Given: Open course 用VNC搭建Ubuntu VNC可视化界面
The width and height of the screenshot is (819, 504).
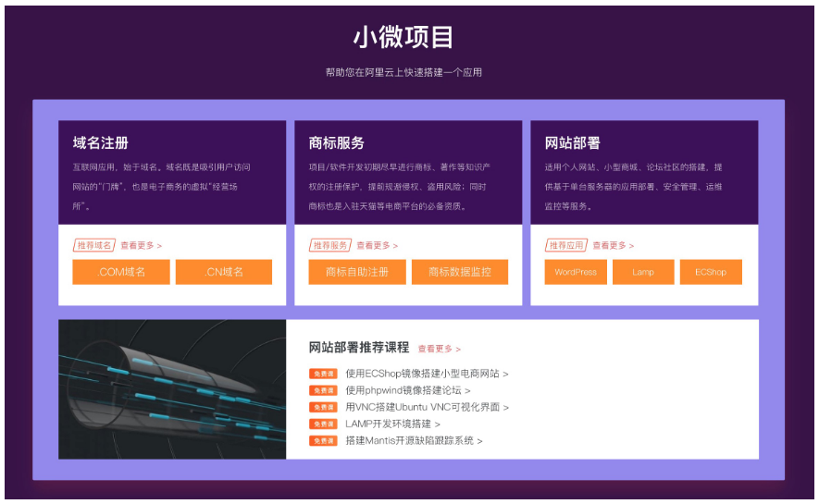Looking at the screenshot, I should pyautogui.click(x=427, y=407).
